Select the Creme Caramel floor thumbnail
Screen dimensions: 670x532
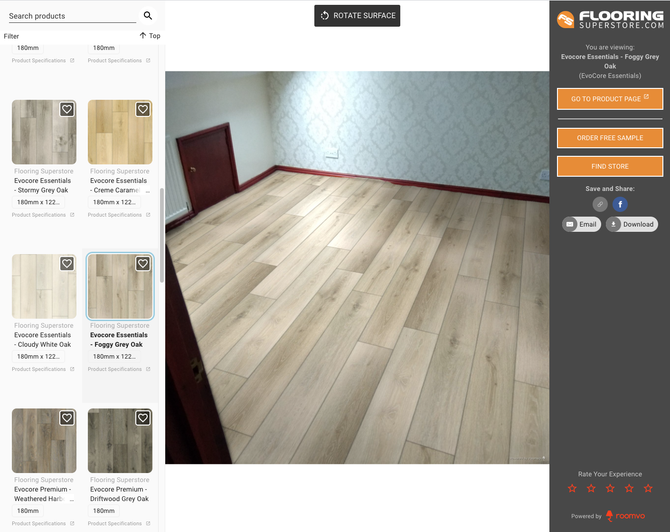point(120,132)
